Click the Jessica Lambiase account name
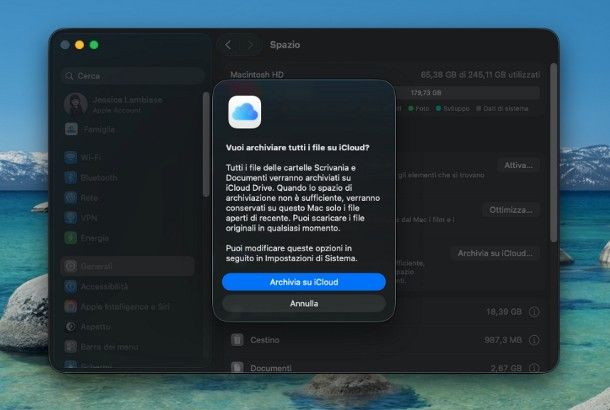The width and height of the screenshot is (610, 410). (x=128, y=100)
